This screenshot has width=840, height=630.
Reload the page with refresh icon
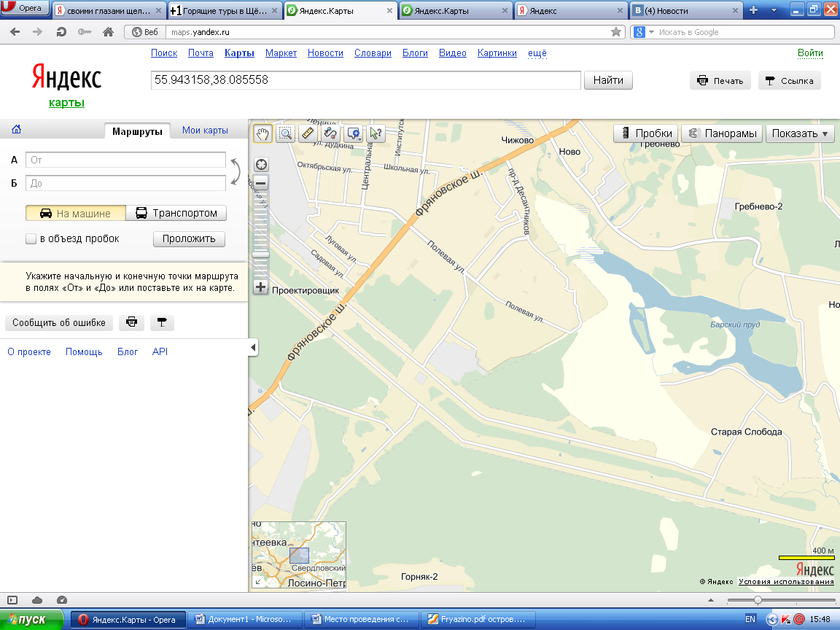(x=61, y=32)
